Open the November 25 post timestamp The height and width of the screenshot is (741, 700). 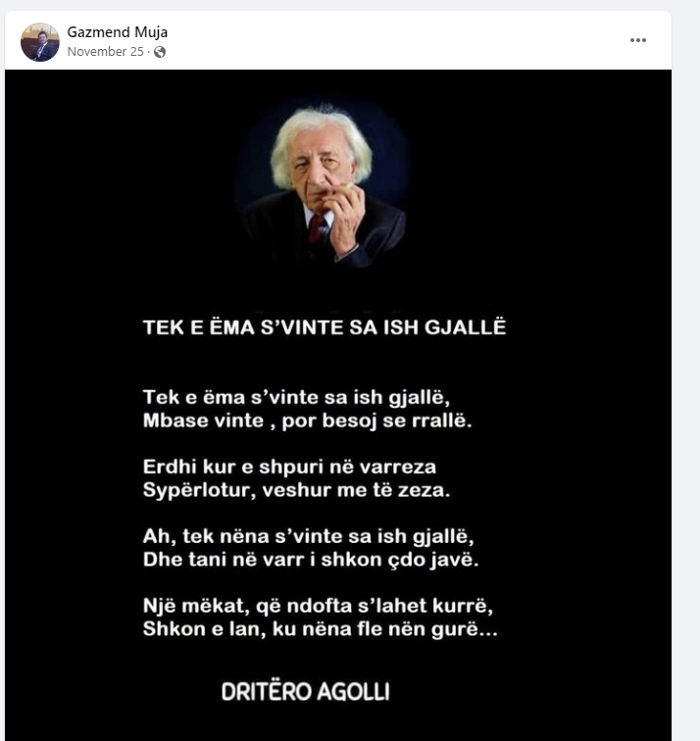pos(106,52)
